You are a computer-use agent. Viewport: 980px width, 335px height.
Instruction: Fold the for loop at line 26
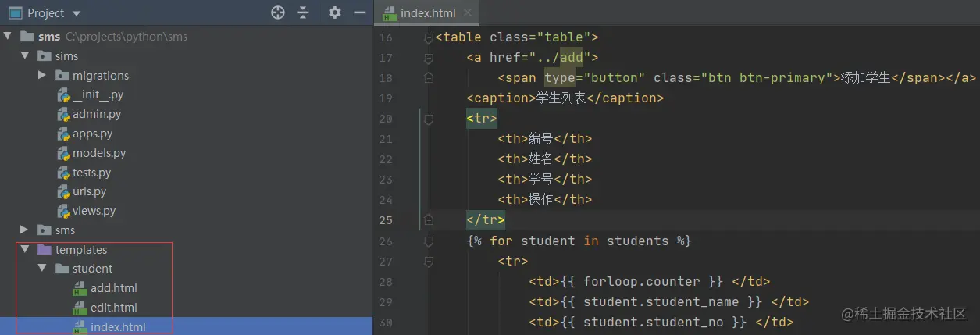428,241
